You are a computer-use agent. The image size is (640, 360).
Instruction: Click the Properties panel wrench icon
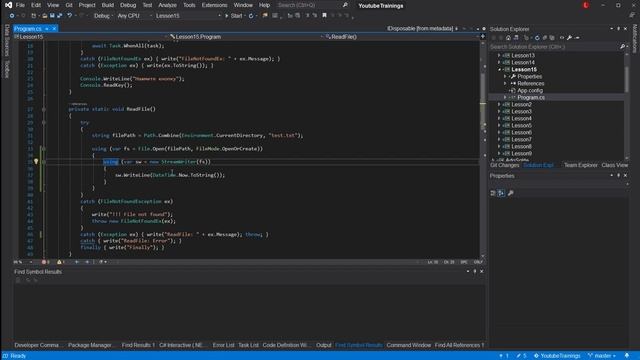[511, 193]
